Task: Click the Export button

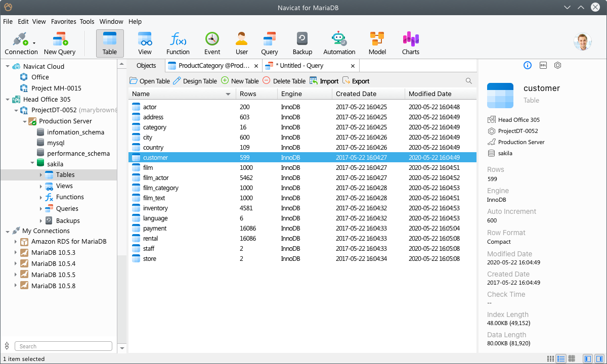Action: tap(356, 81)
